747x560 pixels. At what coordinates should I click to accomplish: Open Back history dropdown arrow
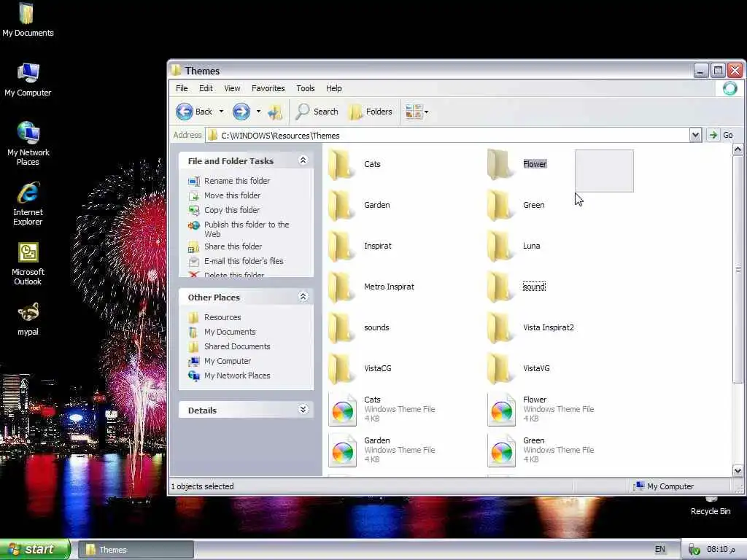pos(221,112)
